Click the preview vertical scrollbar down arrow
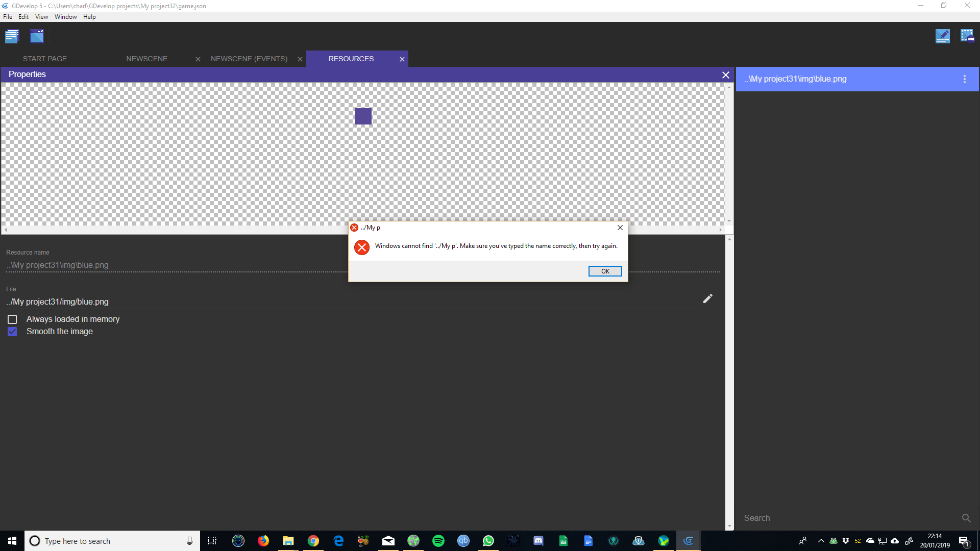The image size is (980, 551). click(729, 221)
